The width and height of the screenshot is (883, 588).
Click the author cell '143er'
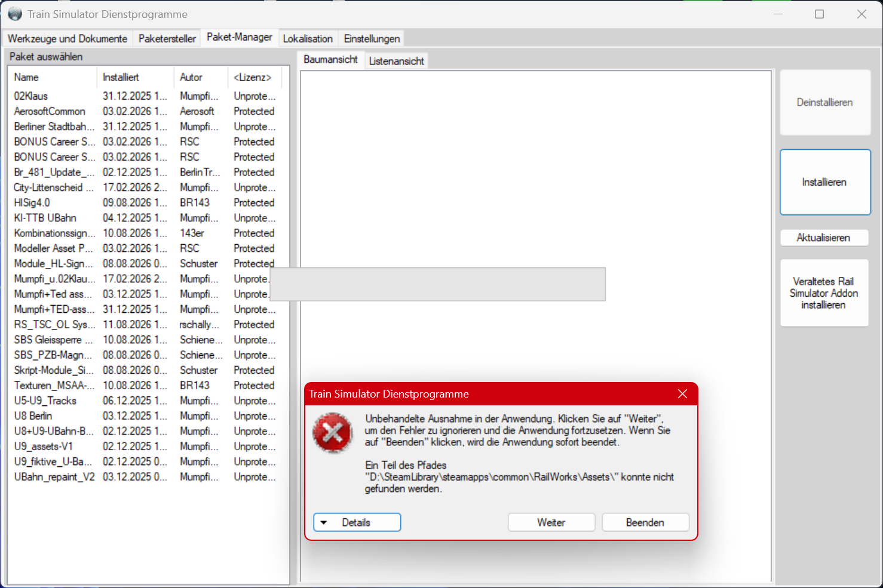[192, 233]
